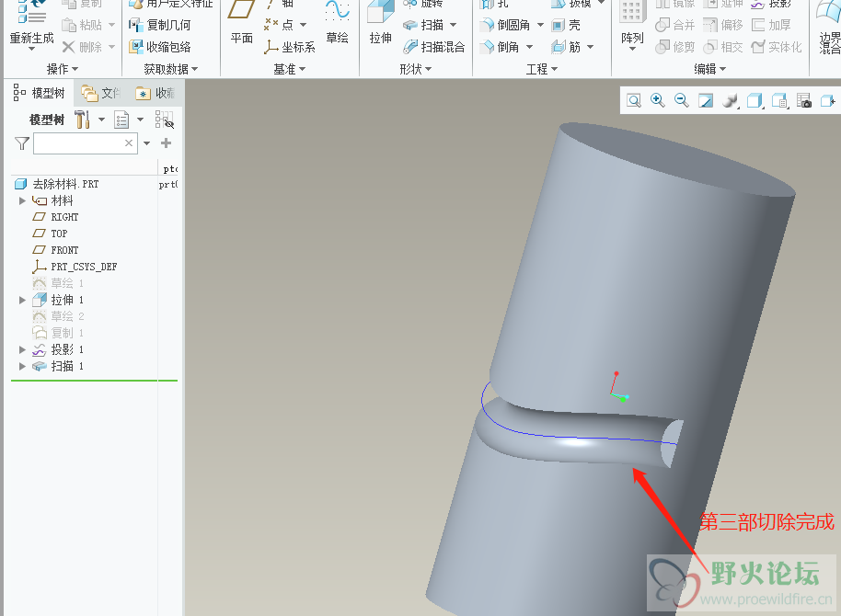Click the 阵列 (Pattern) tool
The height and width of the screenshot is (616, 841).
coord(632,24)
